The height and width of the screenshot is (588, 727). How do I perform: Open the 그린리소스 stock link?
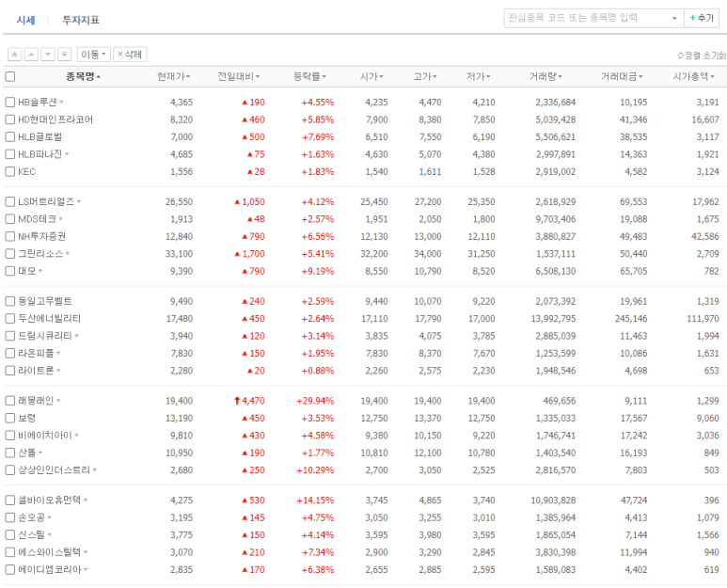40,254
